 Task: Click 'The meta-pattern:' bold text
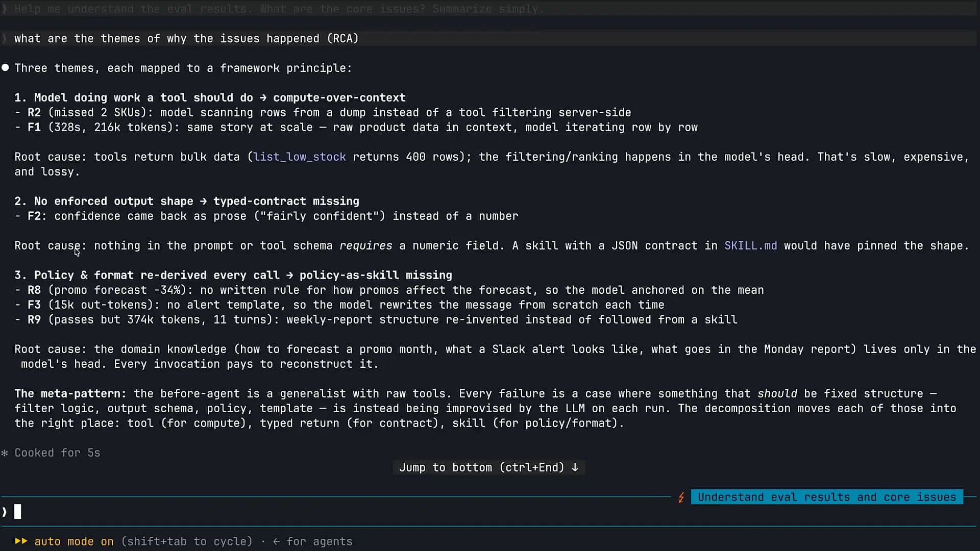pyautogui.click(x=70, y=393)
